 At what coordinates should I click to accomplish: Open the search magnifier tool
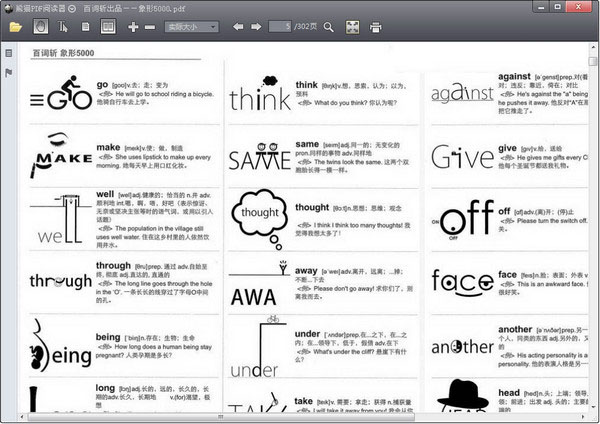(329, 27)
